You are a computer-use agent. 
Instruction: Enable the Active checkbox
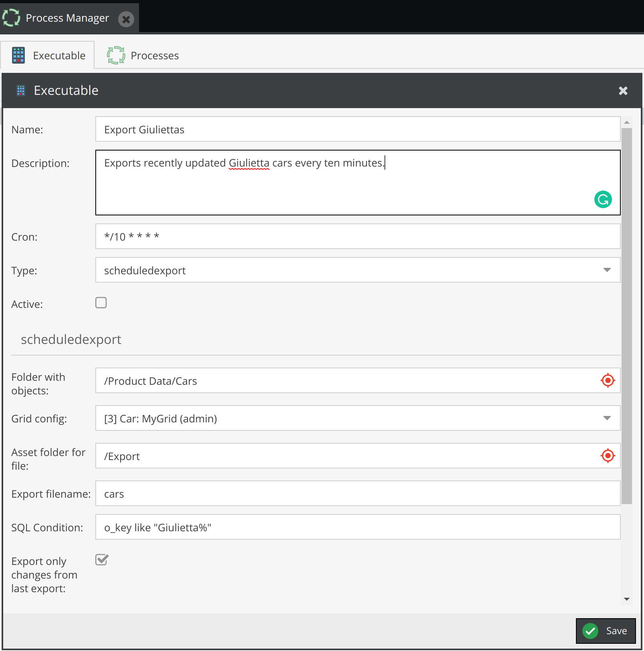pos(101,303)
